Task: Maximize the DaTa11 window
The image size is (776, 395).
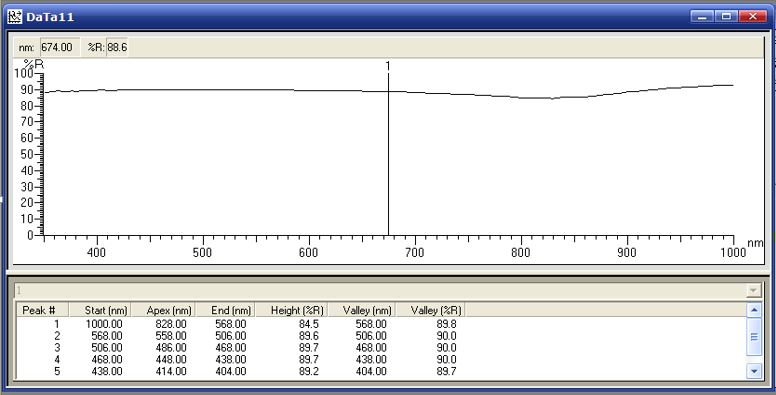Action: [726, 16]
